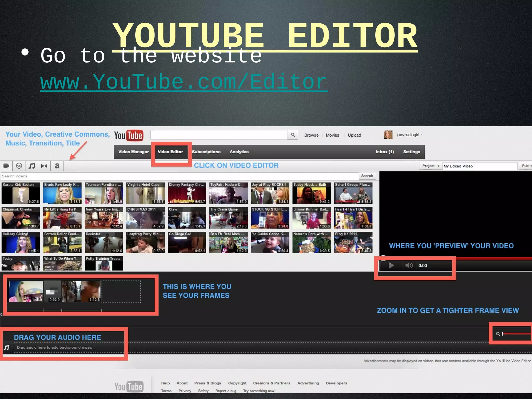Select the 1:12.6 timeline clip
Viewport: 532px width, 399px height.
[x=81, y=291]
